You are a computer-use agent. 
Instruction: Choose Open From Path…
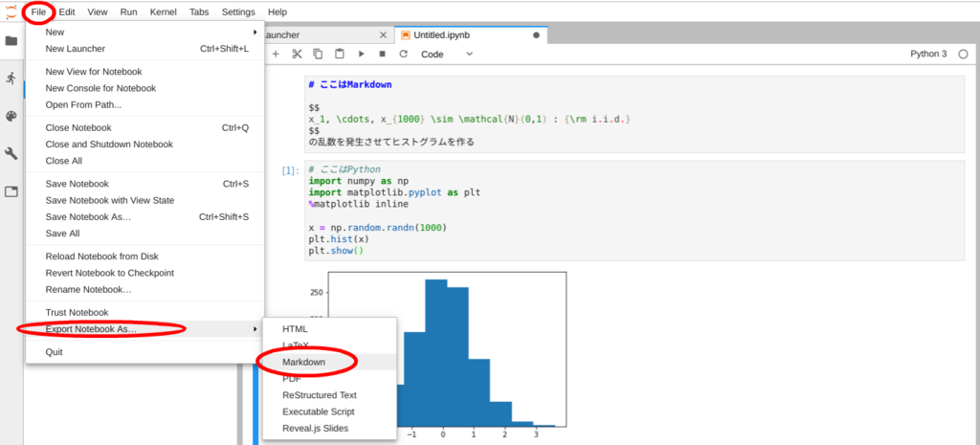click(x=145, y=104)
